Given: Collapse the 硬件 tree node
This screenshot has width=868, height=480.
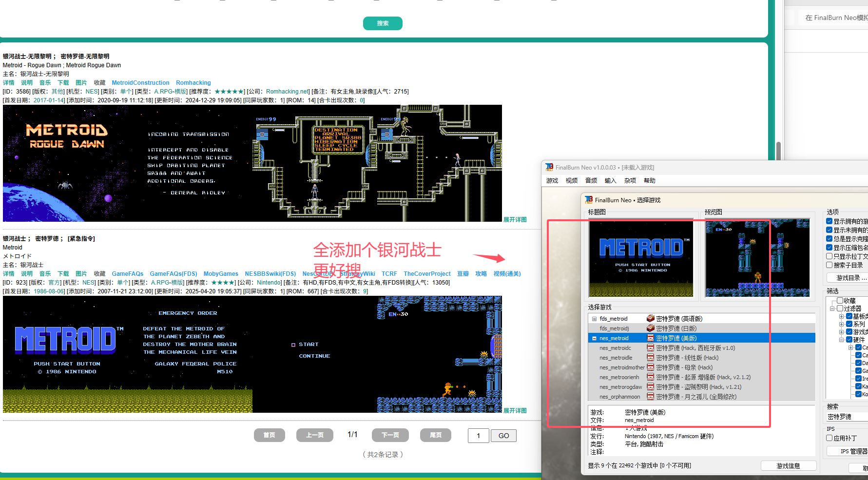Looking at the screenshot, I should pos(841,340).
